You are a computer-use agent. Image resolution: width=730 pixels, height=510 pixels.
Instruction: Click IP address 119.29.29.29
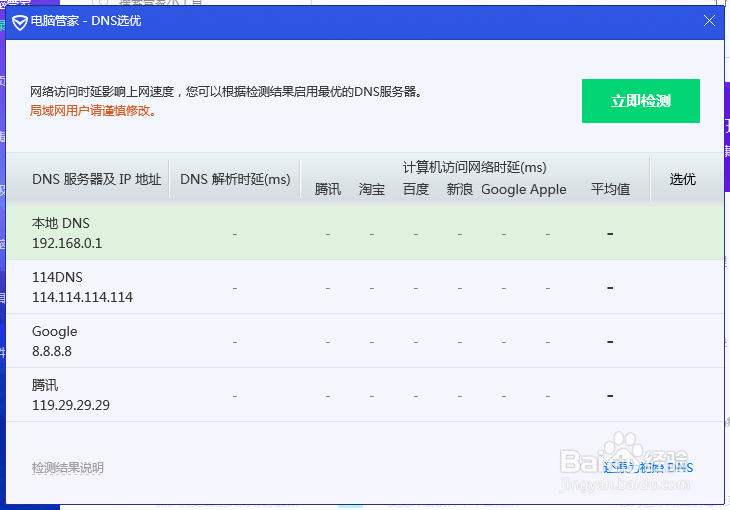click(x=71, y=405)
